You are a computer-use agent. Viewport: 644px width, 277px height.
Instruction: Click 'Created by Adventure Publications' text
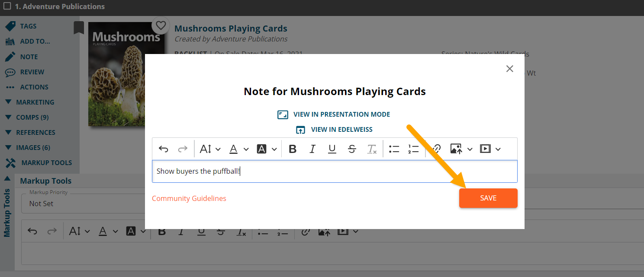[x=231, y=39]
